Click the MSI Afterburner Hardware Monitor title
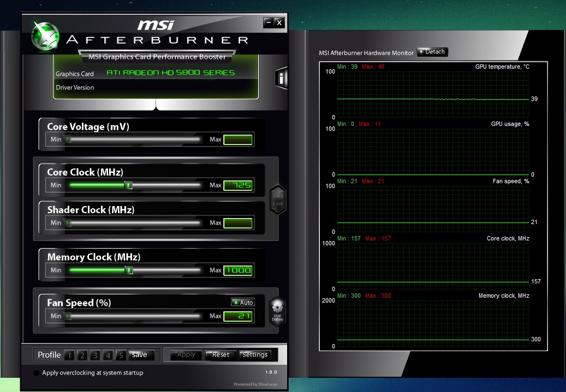The width and height of the screenshot is (566, 392). pyautogui.click(x=366, y=53)
